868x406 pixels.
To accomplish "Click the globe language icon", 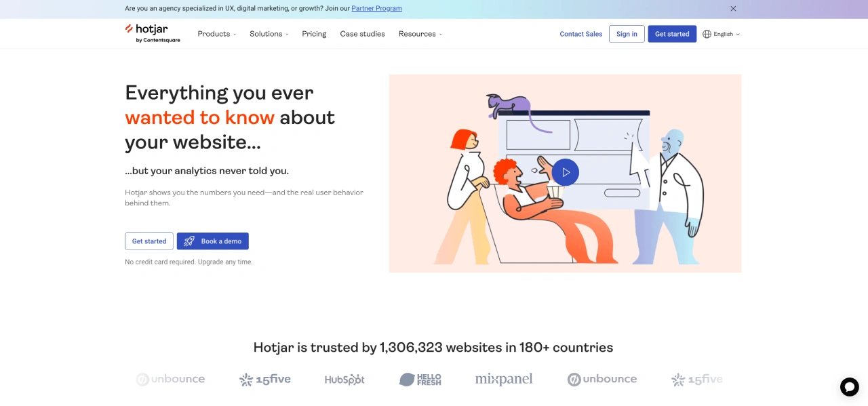I will (x=707, y=34).
